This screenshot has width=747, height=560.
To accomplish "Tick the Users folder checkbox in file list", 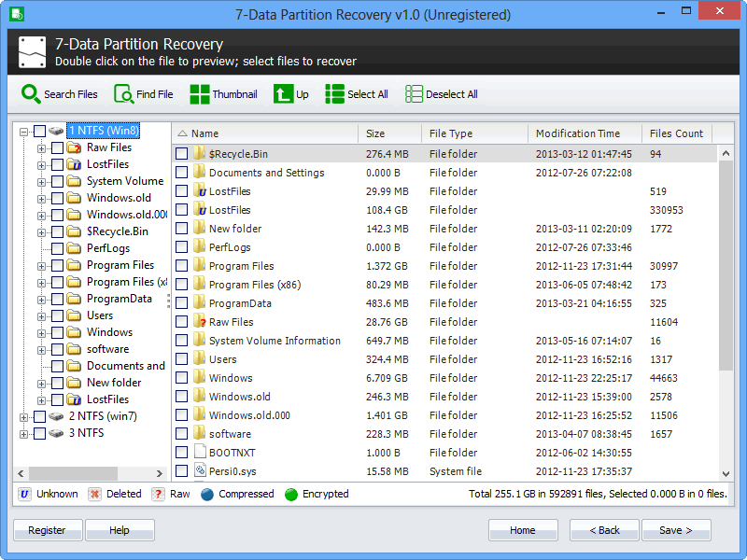I will click(182, 359).
